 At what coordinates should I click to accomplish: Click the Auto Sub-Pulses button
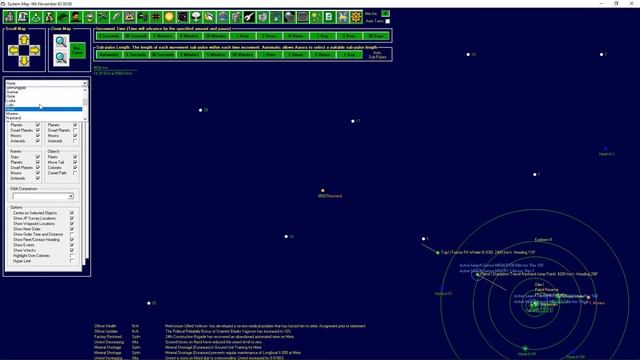point(378,55)
